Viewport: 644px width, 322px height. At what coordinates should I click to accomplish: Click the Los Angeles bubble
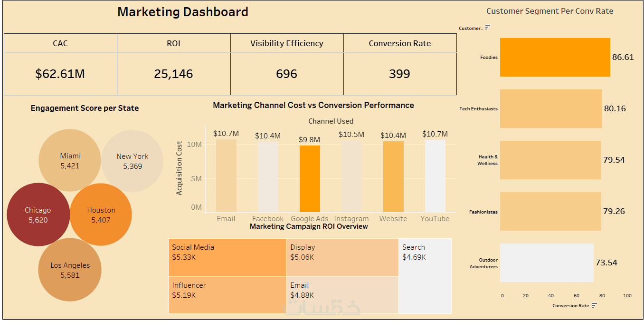coord(70,270)
